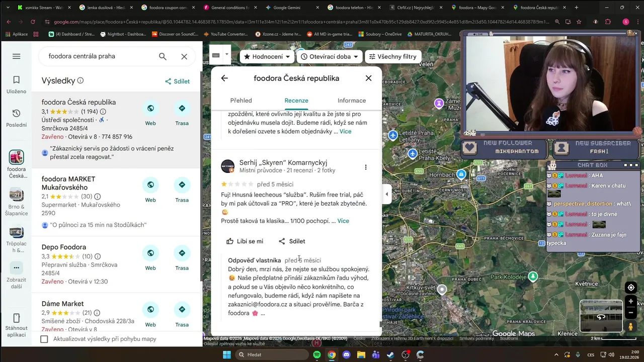Screen dimensions: 644x362
Task: Open the Otevírací doba hours filter dropdown
Action: coord(330,57)
